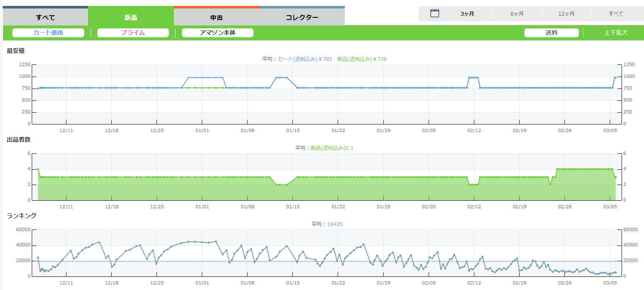The image size is (644, 290).
Task: Click 上下拡大 to expand chart vertically
Action: pos(616,33)
